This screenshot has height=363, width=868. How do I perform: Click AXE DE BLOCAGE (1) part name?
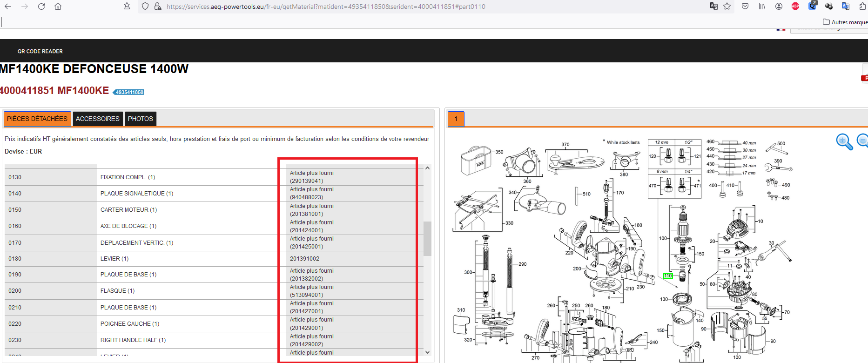[128, 226]
